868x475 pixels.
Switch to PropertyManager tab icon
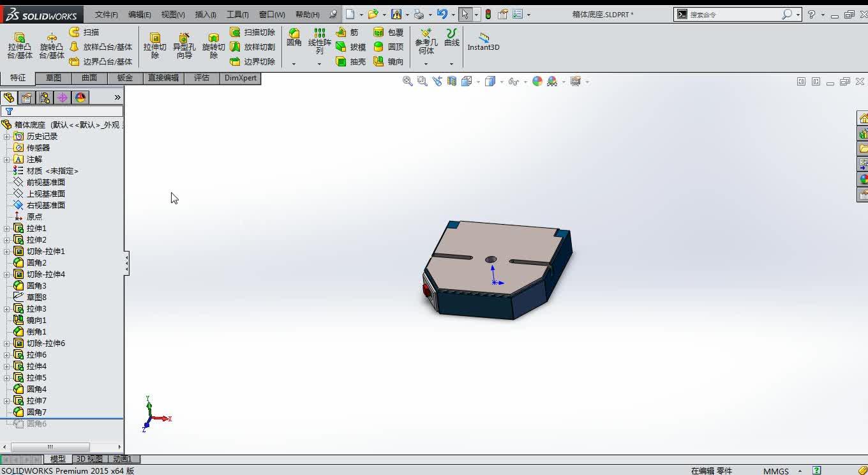click(26, 98)
